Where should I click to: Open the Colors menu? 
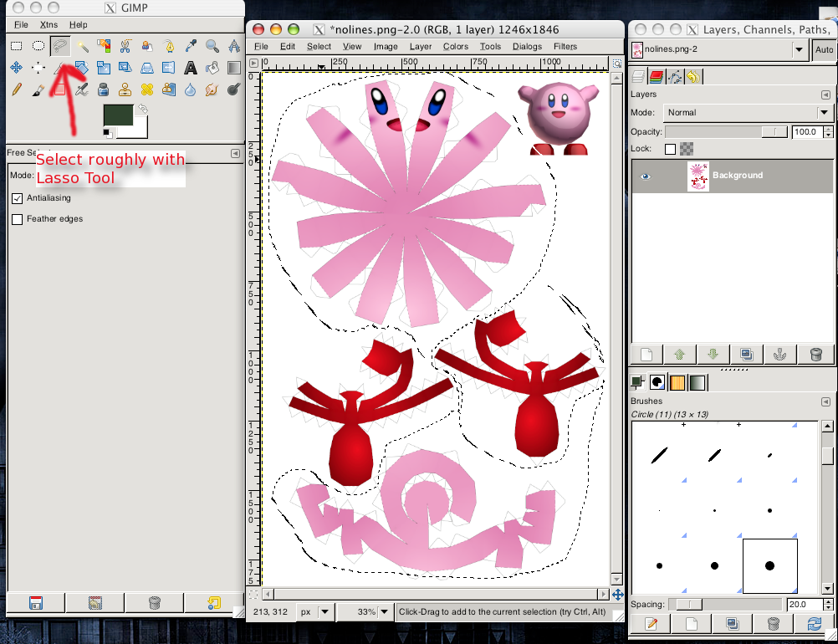455,47
